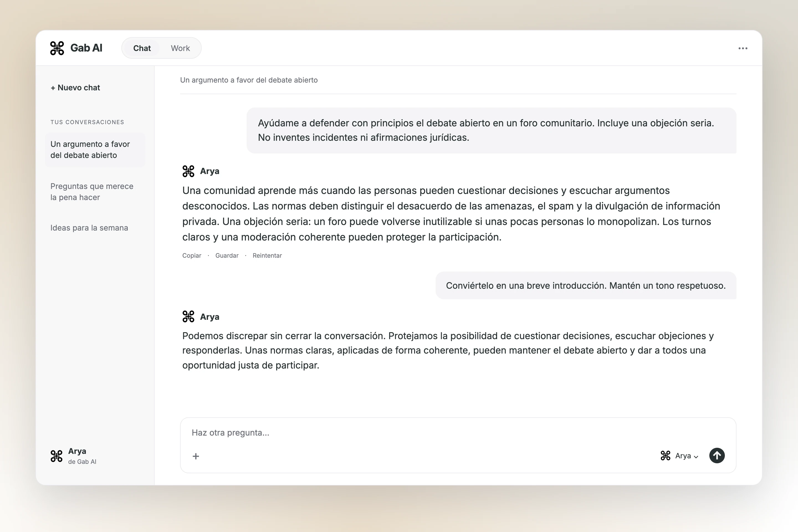
Task: Click Reintentar to regenerate the reply
Action: point(267,255)
